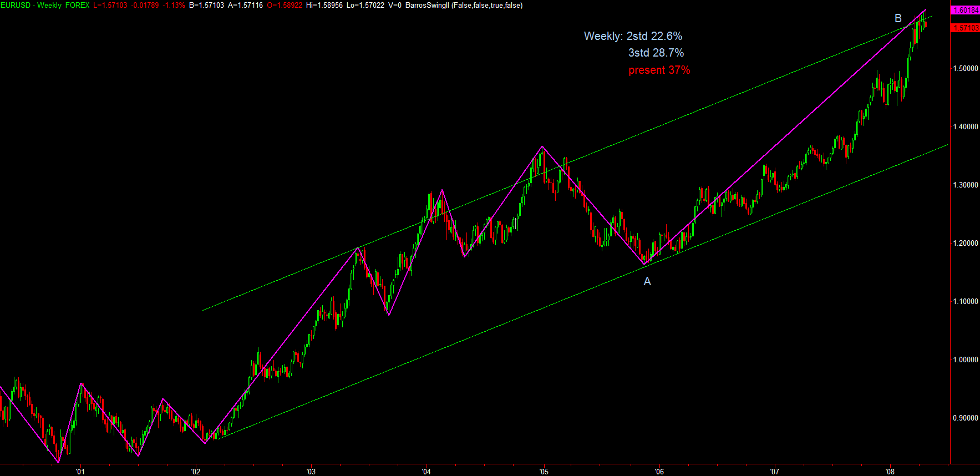980x476 pixels.
Task: Select the 'Weekly: 2std 22.6%' annotation
Action: coord(633,36)
